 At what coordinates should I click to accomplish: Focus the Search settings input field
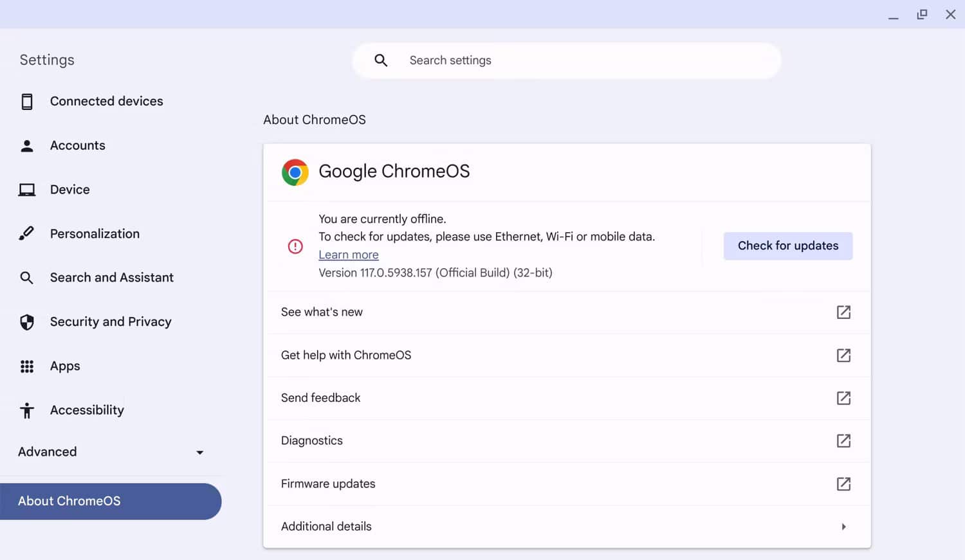[x=567, y=60]
